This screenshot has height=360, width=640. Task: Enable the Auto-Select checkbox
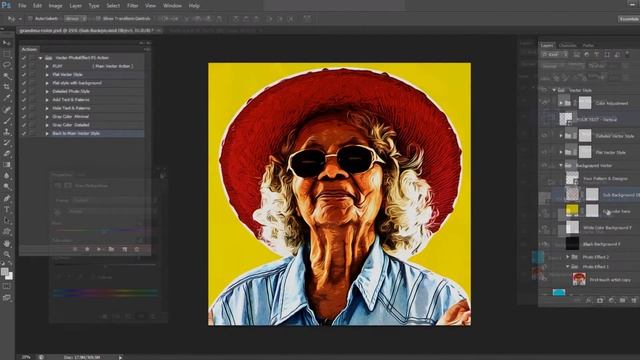pos(30,18)
